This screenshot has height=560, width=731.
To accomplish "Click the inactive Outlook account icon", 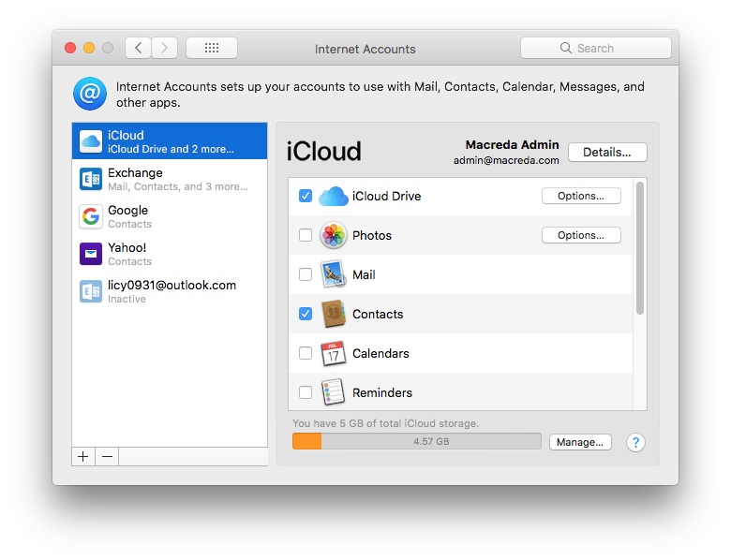I will 91,291.
